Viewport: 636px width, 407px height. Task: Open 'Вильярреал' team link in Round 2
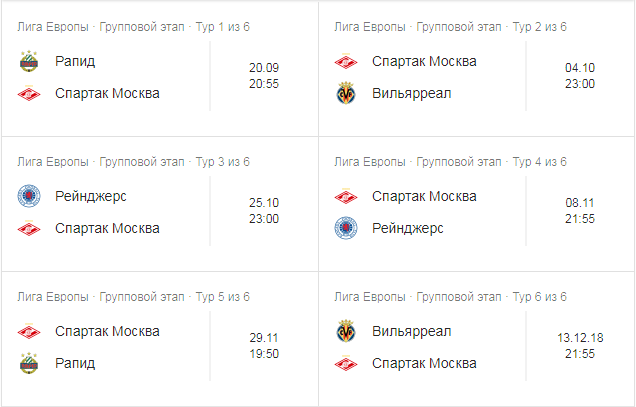(x=412, y=94)
